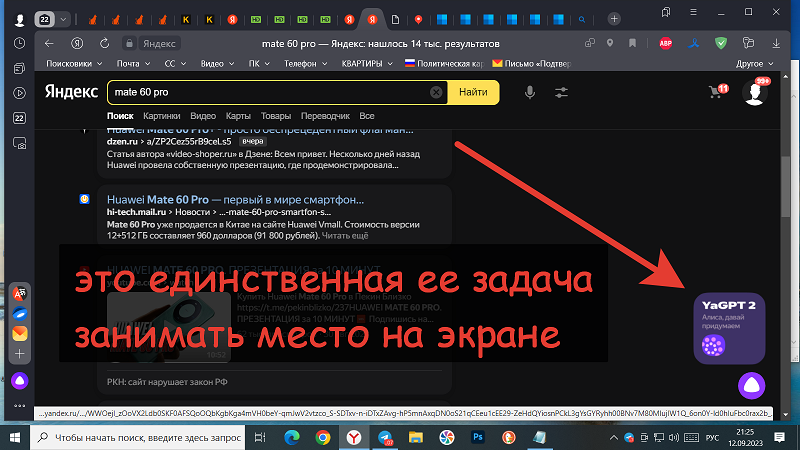Screen dimensions: 800x450
Task: Expand the КВАРТИРЫ bookmarks folder
Action: click(x=367, y=64)
